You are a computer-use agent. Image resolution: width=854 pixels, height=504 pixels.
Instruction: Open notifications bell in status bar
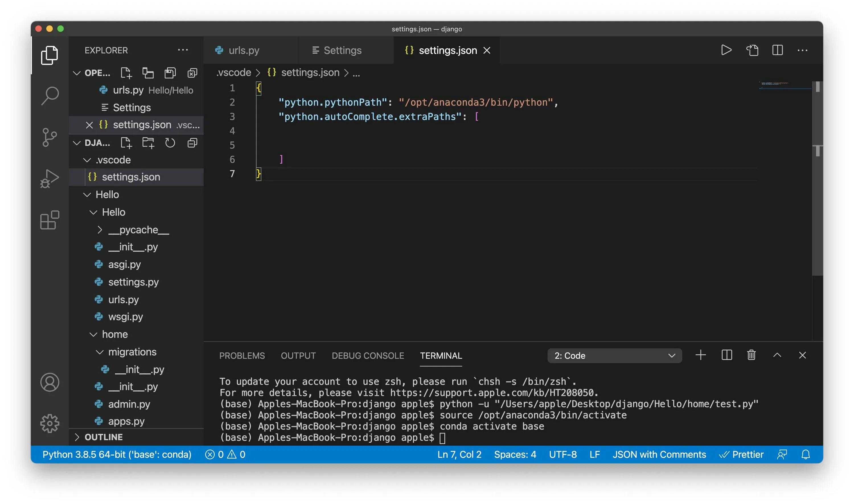[x=805, y=454]
